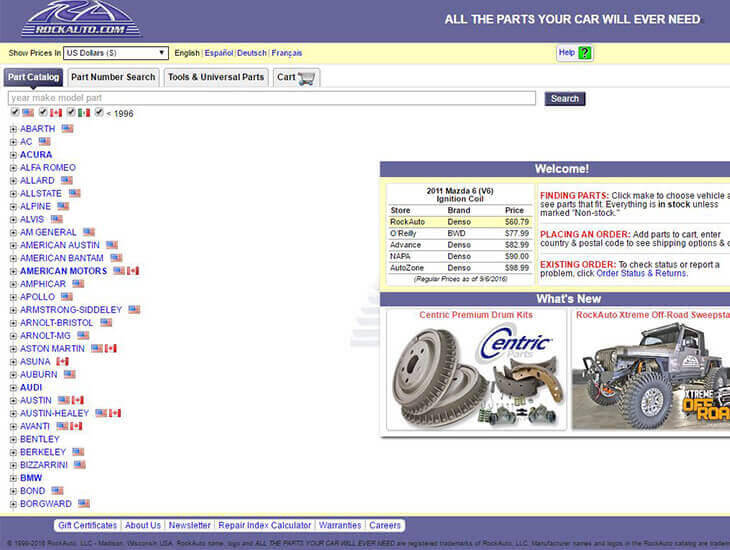Click the US flag next to ARMSTRONG-SIDDELEY
The image size is (730, 550).
click(x=134, y=310)
